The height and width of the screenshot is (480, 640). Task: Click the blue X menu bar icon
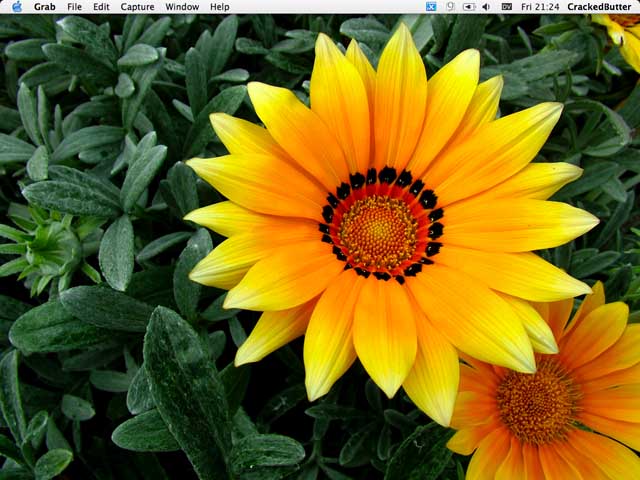431,7
